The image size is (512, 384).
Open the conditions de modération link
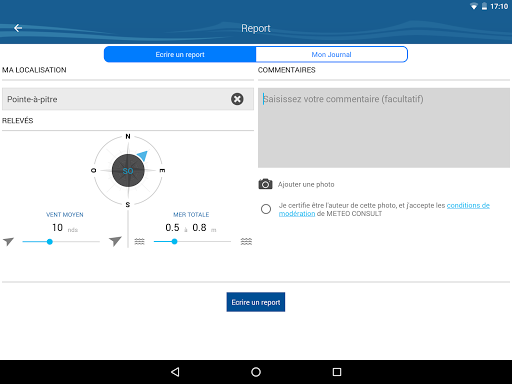[x=384, y=209]
